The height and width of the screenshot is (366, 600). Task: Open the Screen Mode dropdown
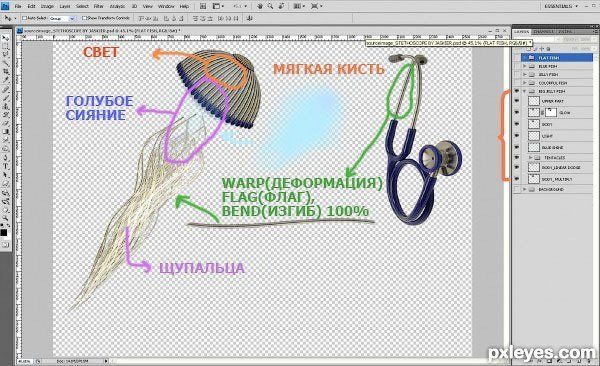coord(316,6)
